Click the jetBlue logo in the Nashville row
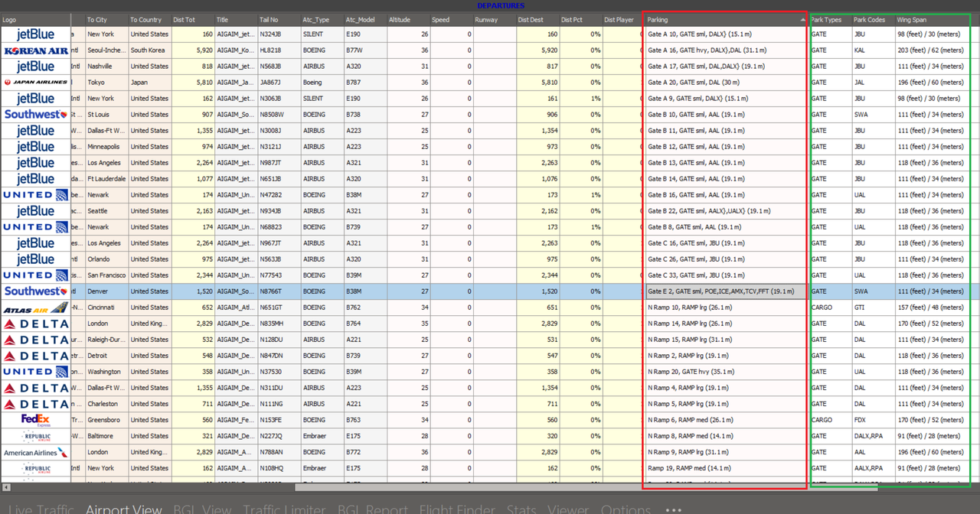 (35, 67)
